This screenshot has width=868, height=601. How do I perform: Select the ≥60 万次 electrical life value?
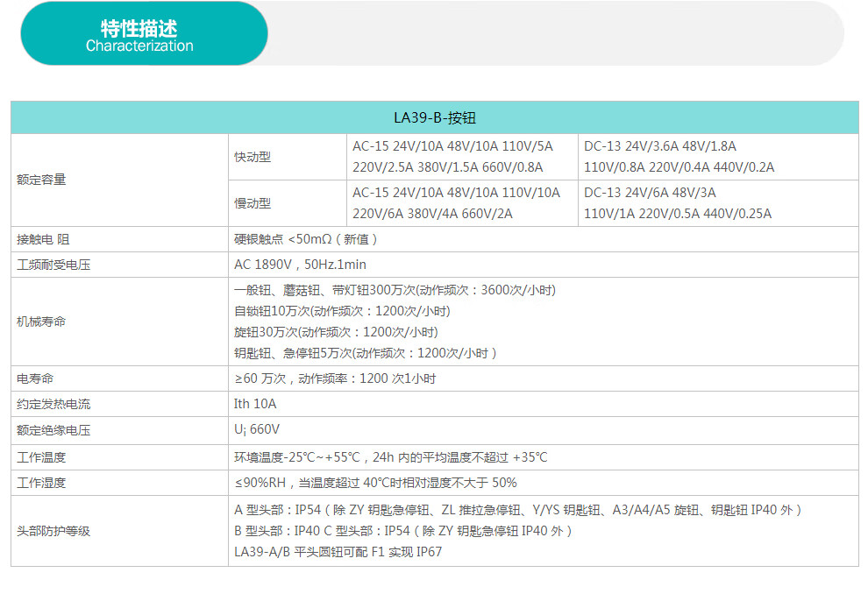[335, 378]
